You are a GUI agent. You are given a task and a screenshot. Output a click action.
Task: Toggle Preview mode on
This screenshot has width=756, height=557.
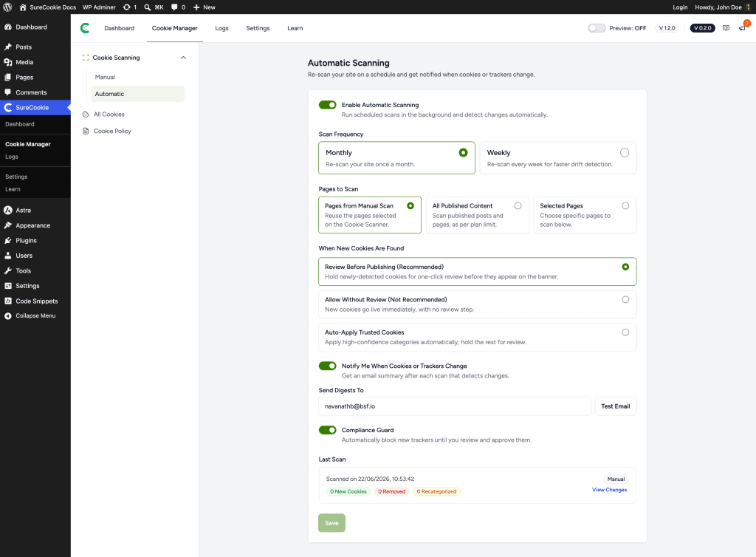tap(597, 28)
